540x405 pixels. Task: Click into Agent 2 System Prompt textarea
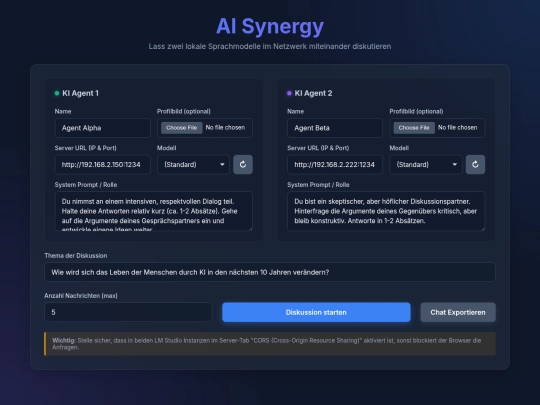386,211
